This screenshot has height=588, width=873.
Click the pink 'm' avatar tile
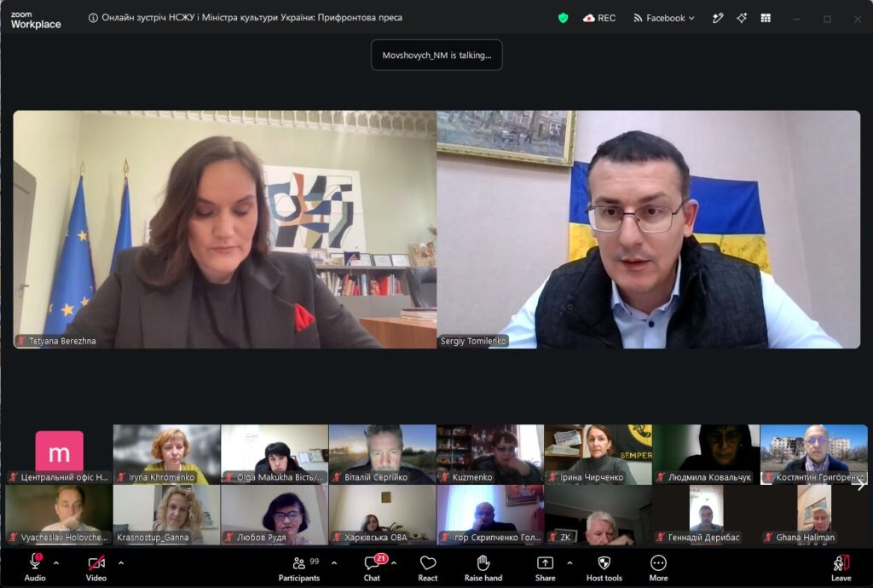point(59,453)
